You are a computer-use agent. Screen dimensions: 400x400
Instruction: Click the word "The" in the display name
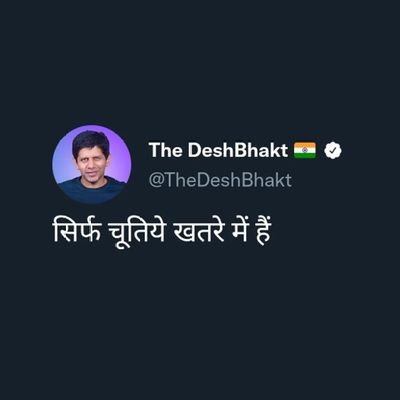pyautogui.click(x=165, y=150)
